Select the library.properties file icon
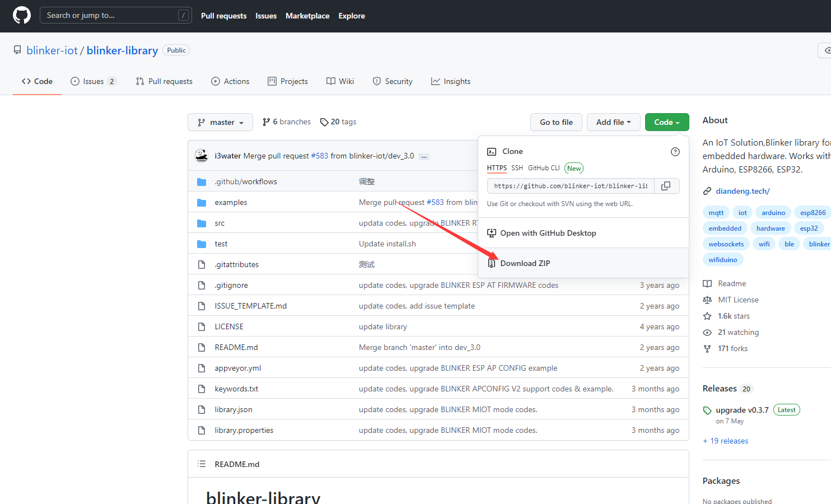831x504 pixels. point(202,430)
